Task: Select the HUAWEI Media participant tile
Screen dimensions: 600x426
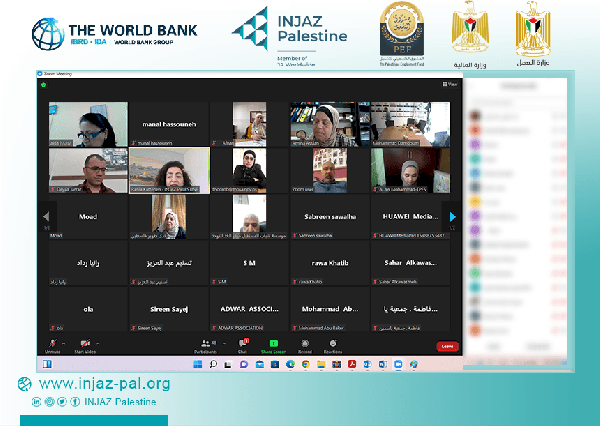Action: pyautogui.click(x=410, y=217)
